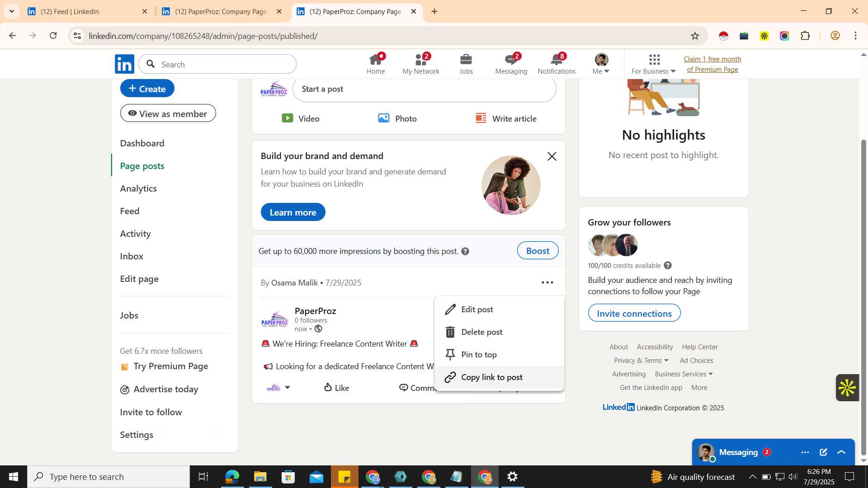Expand Business Services dropdown
The width and height of the screenshot is (868, 488).
(x=684, y=374)
